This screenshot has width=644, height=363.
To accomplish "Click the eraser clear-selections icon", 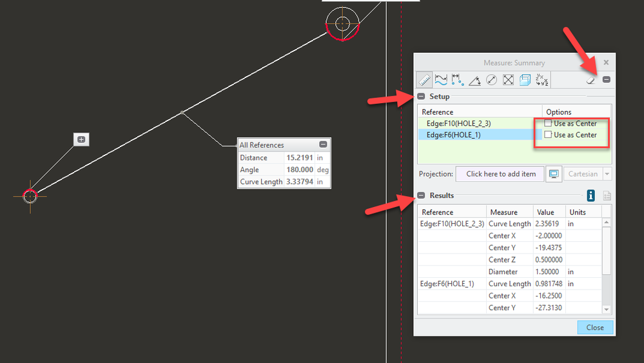I will click(590, 80).
